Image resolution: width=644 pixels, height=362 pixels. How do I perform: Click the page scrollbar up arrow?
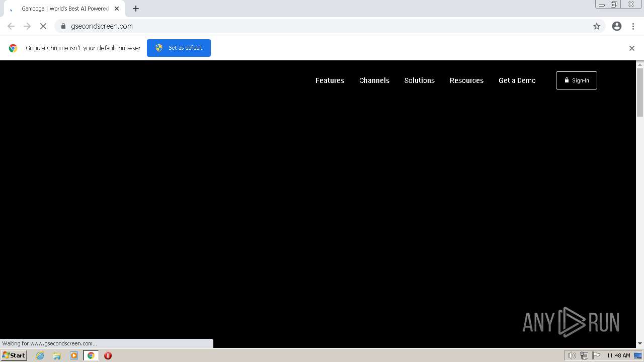640,64
